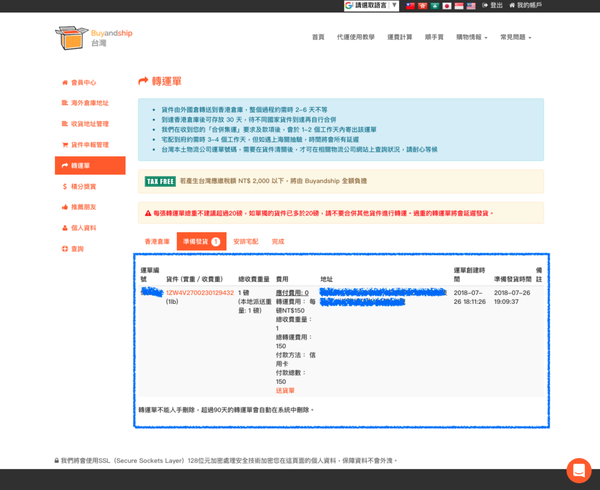Switch to the 完成 tab
This screenshot has width=600, height=490.
click(x=278, y=241)
